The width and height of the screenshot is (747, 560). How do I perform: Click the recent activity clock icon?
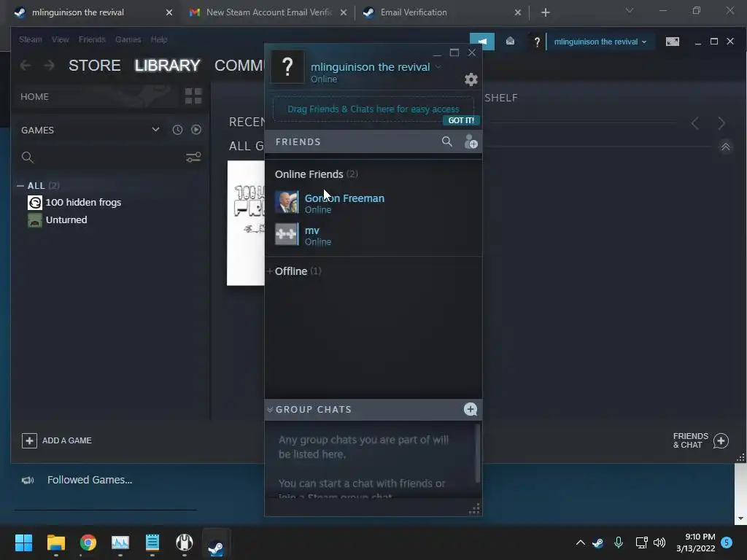coord(177,130)
